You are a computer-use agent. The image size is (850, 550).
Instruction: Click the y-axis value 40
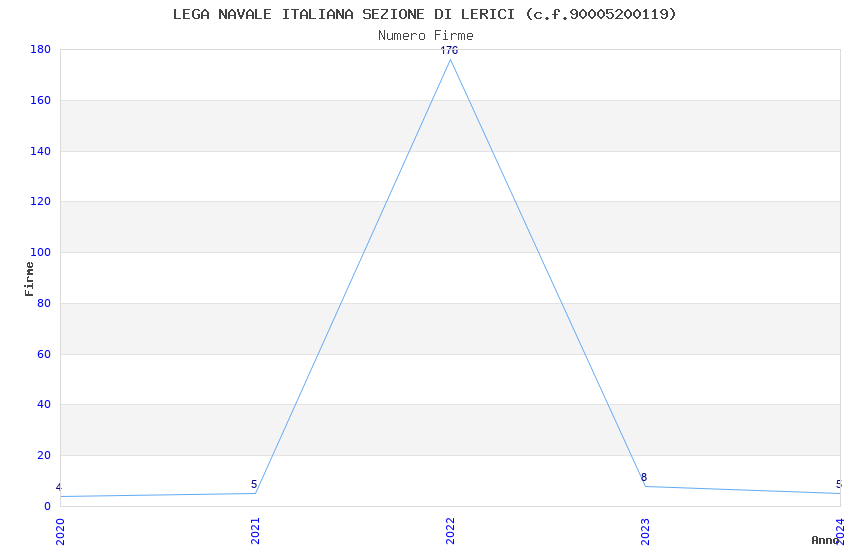pos(44,404)
